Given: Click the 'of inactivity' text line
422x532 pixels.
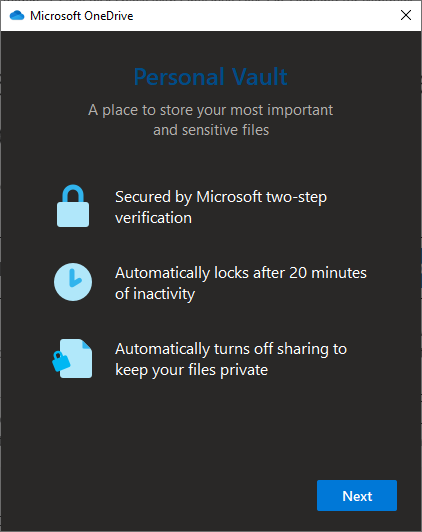Looking at the screenshot, I should tap(155, 294).
